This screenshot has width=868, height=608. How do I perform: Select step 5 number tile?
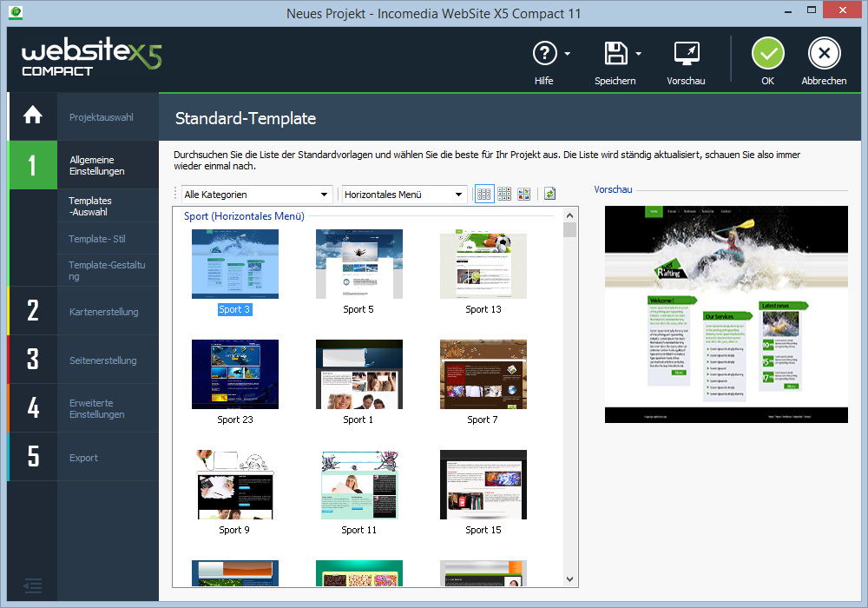[33, 457]
